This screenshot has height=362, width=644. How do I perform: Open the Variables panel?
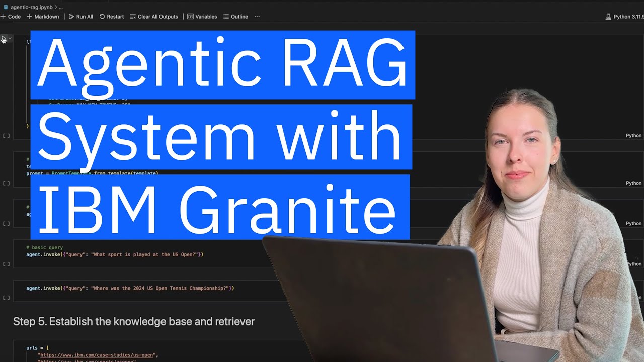[202, 17]
